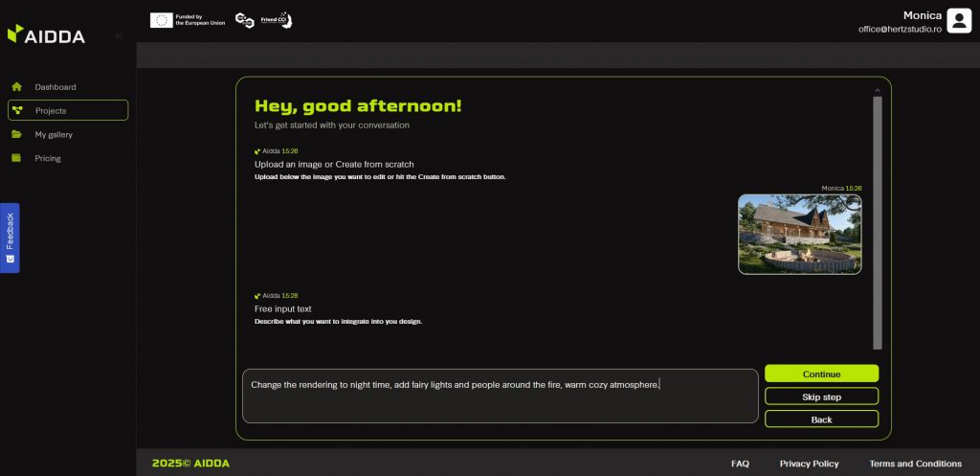
Task: Open the uploaded house image thumbnail
Action: click(x=799, y=235)
